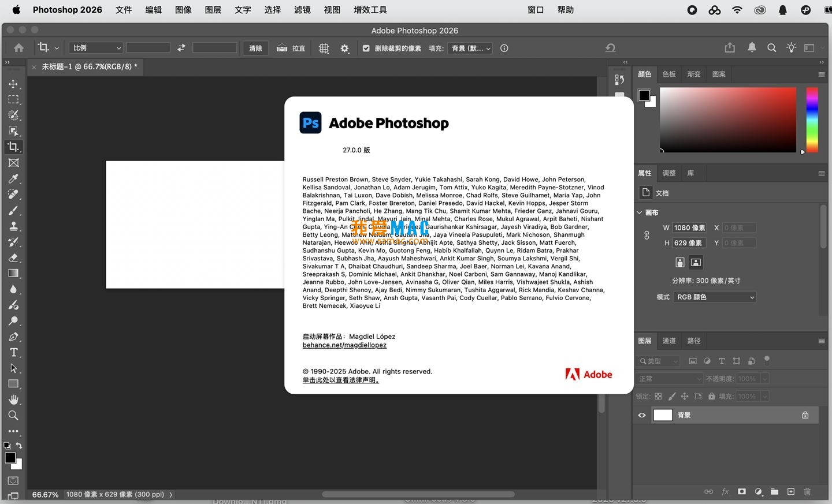Enable 删除裁剪的像素 in the options bar
Viewport: 832px width, 504px height.
click(366, 48)
